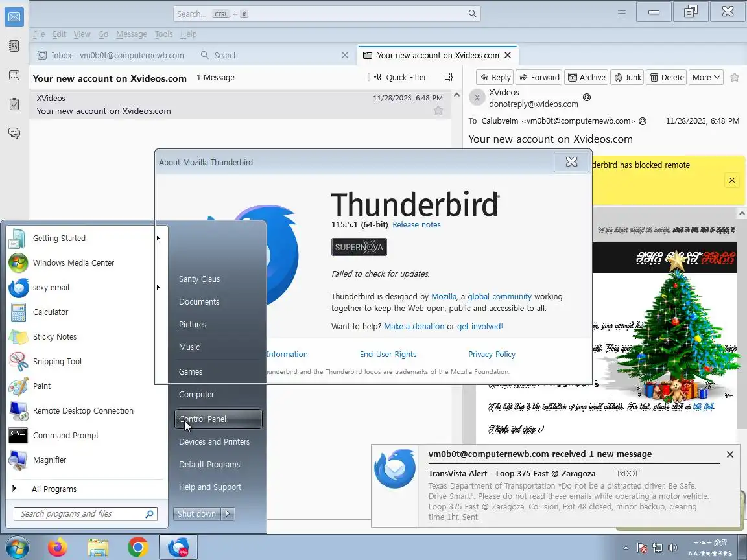Open the Edit menu
This screenshot has height=560, width=747.
59,34
